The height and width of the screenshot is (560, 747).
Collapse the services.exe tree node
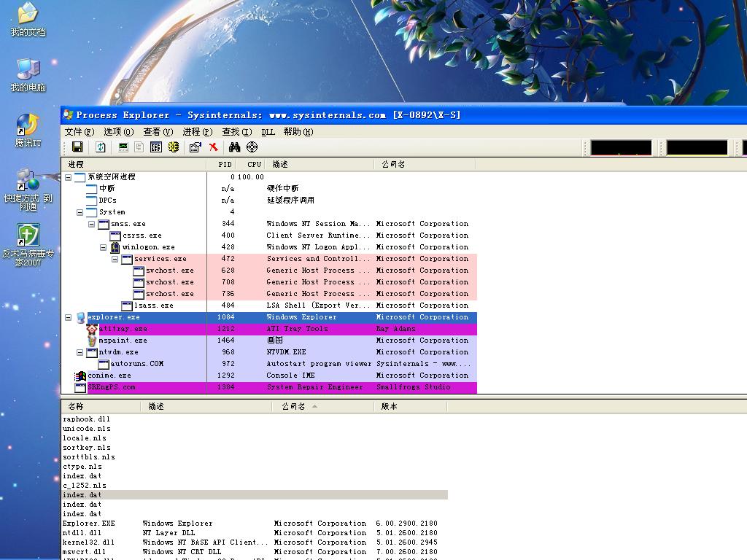coord(115,259)
